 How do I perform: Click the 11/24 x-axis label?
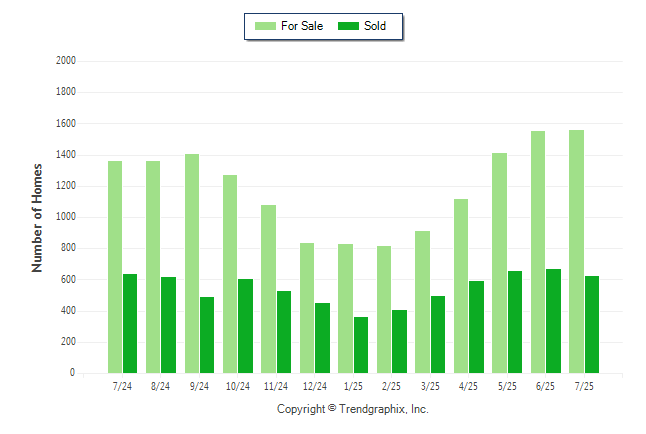(276, 386)
